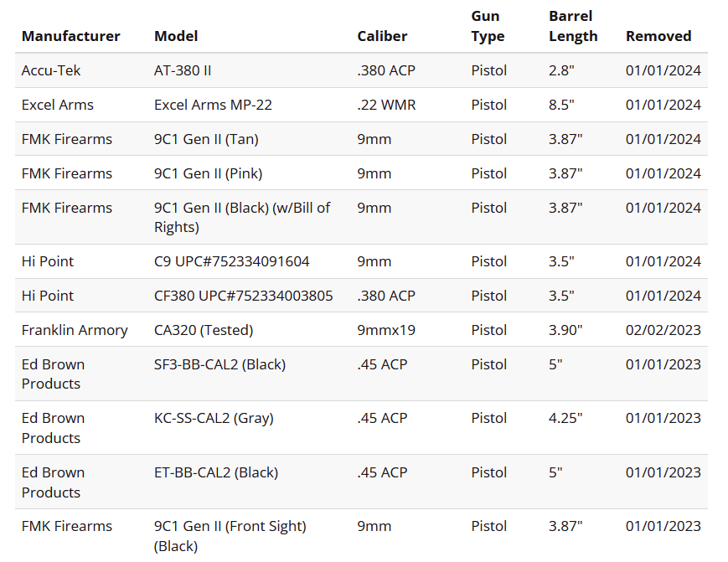Click the .22 WMR caliber cell
Image resolution: width=728 pixels, height=562 pixels.
tap(386, 105)
